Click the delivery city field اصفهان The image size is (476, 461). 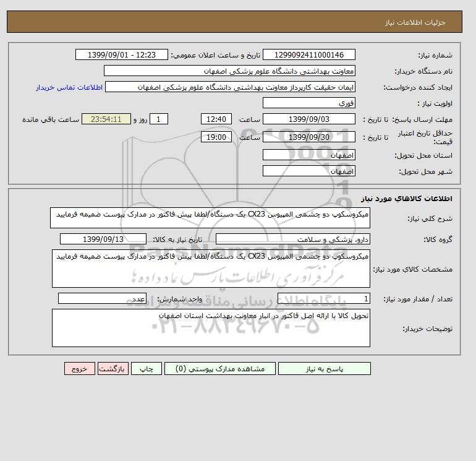point(308,171)
